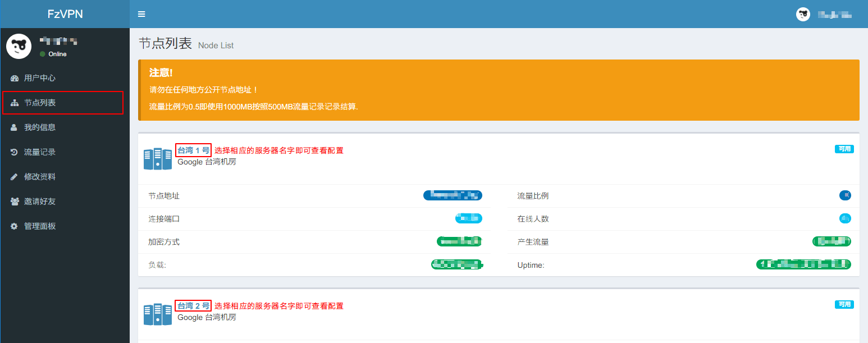Click the sidebar panda profile avatar
Image resolution: width=868 pixels, height=343 pixels.
[x=19, y=46]
